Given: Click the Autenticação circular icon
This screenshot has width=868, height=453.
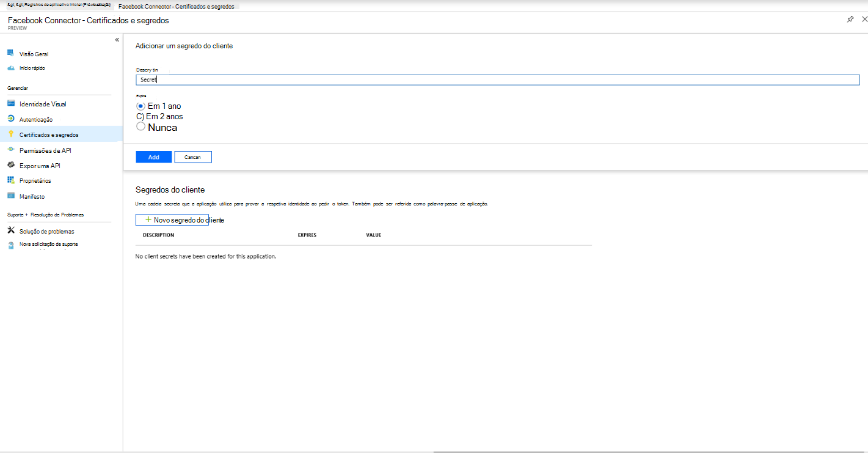Looking at the screenshot, I should coord(10,119).
